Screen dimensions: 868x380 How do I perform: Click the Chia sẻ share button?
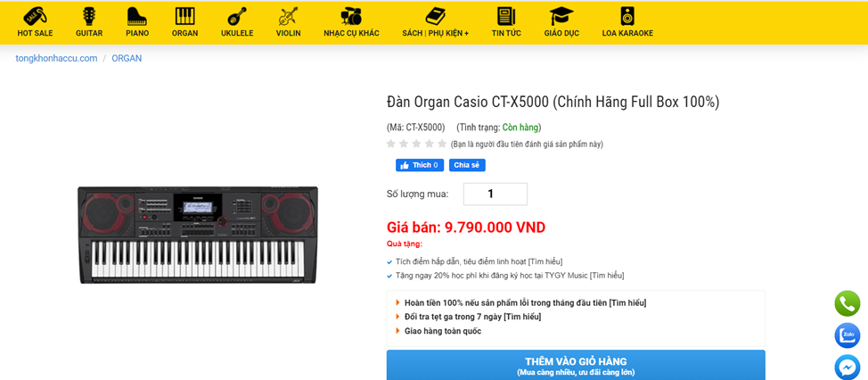(x=467, y=165)
